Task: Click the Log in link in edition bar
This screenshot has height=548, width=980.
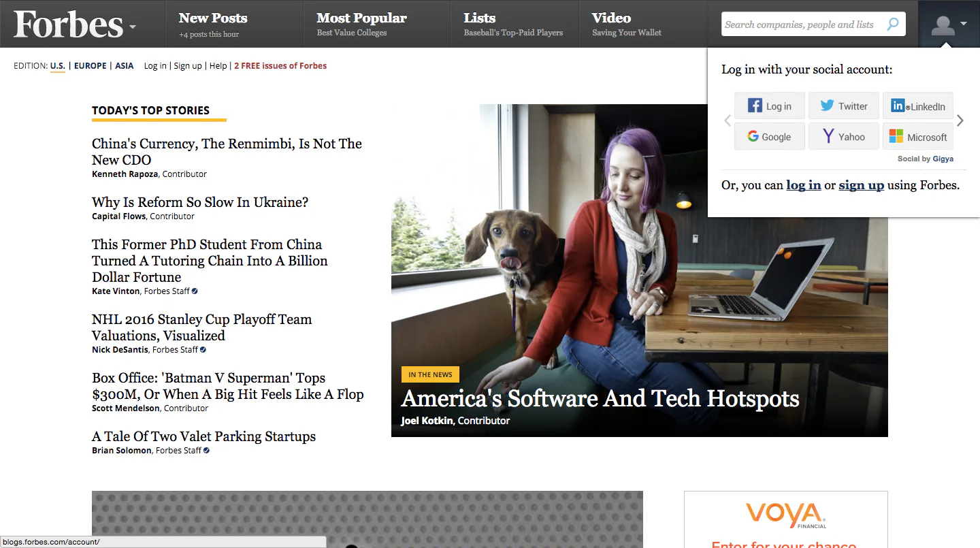Action: tap(155, 66)
